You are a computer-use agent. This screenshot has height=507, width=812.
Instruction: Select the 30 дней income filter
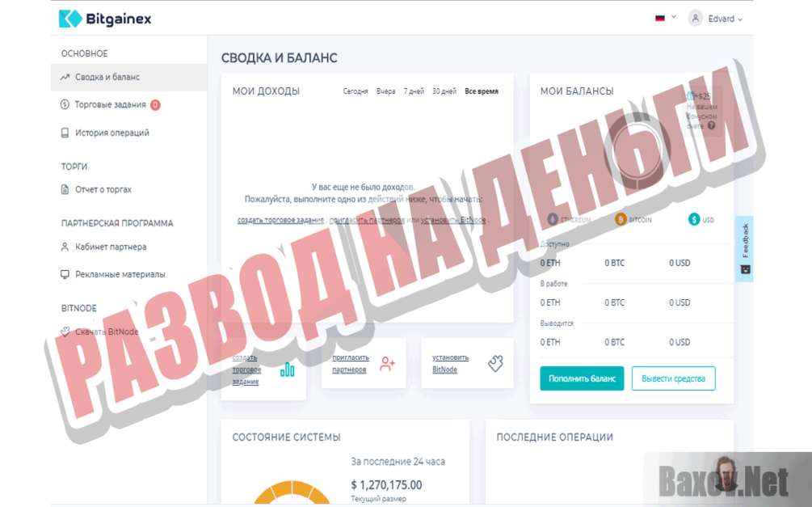pyautogui.click(x=444, y=91)
